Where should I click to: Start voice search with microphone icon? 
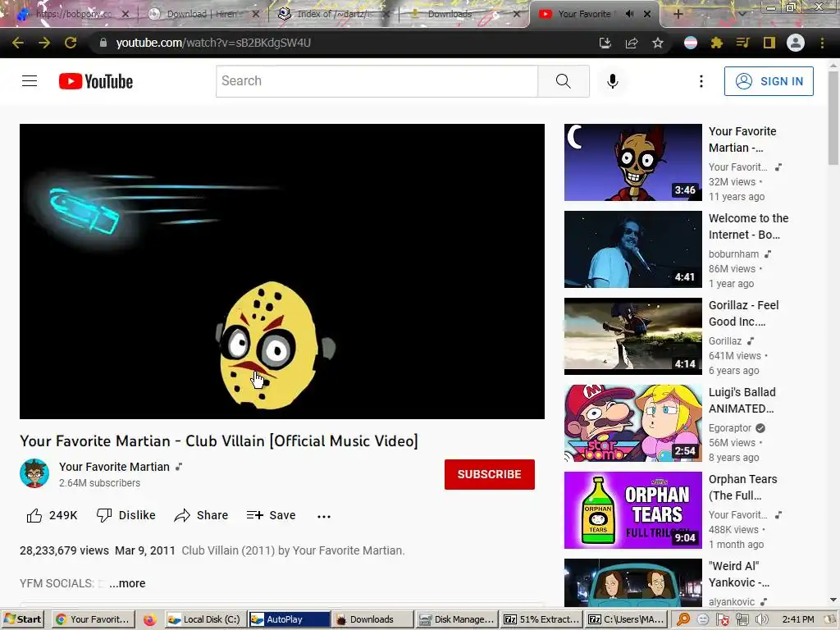[x=612, y=81]
